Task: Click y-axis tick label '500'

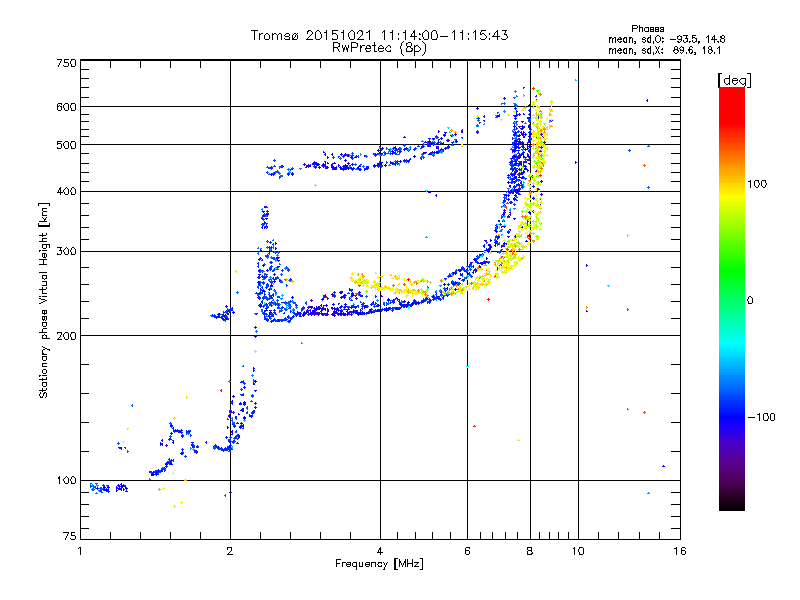Action: pos(66,145)
